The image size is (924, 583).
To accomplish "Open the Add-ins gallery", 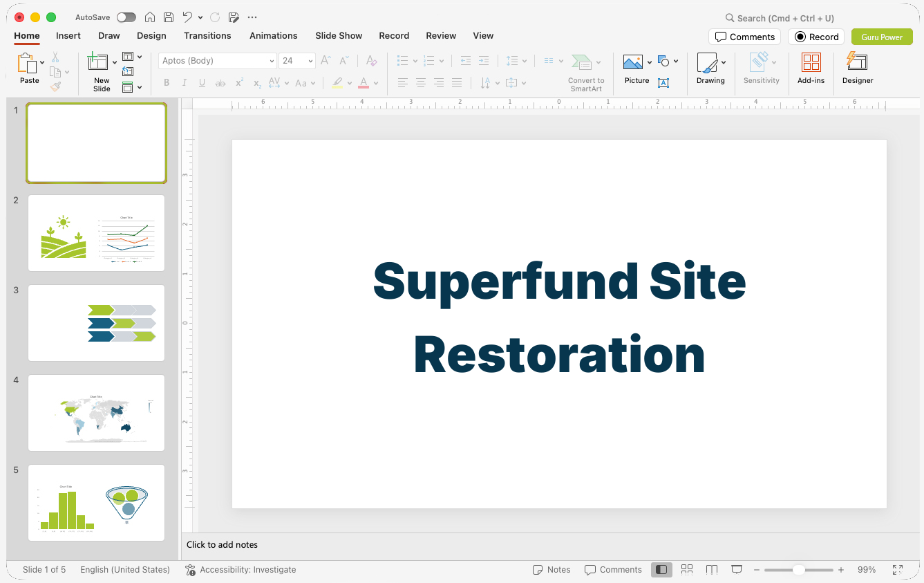I will [811, 68].
